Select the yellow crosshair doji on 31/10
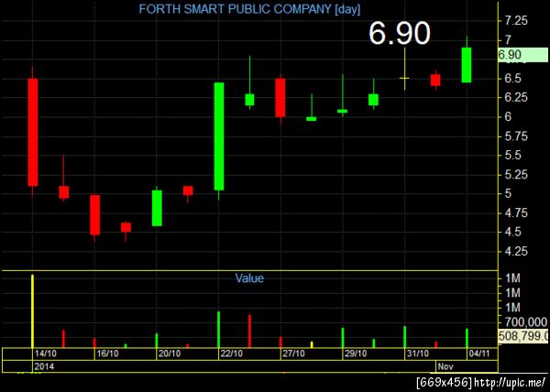 [404, 78]
